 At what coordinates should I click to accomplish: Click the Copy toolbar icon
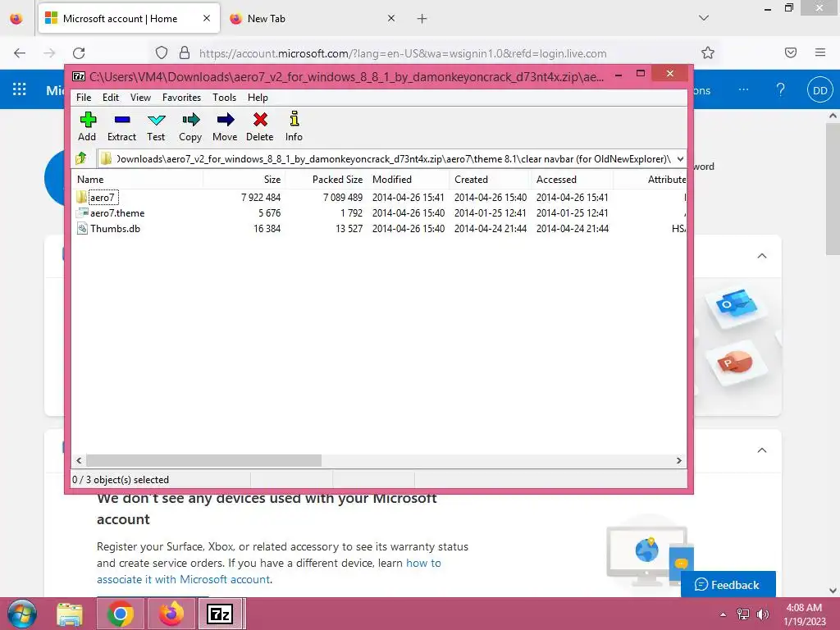click(190, 126)
